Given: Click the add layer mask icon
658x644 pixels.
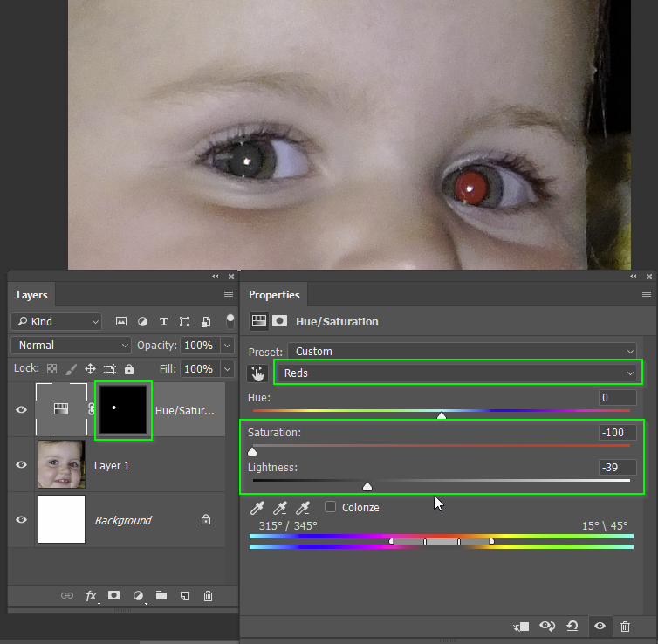Looking at the screenshot, I should click(x=113, y=596).
